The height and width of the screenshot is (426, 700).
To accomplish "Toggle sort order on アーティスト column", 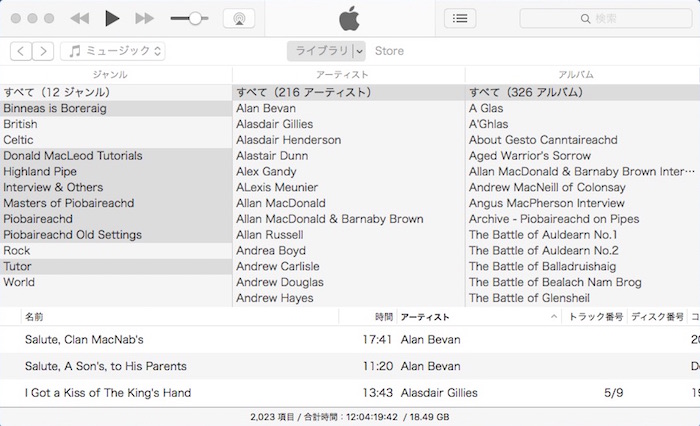I will [x=480, y=317].
